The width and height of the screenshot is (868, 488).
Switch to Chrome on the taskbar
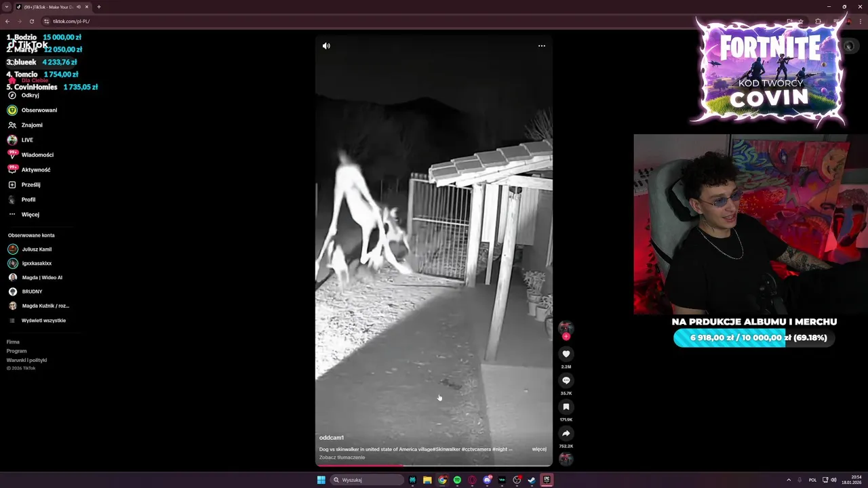point(442,480)
